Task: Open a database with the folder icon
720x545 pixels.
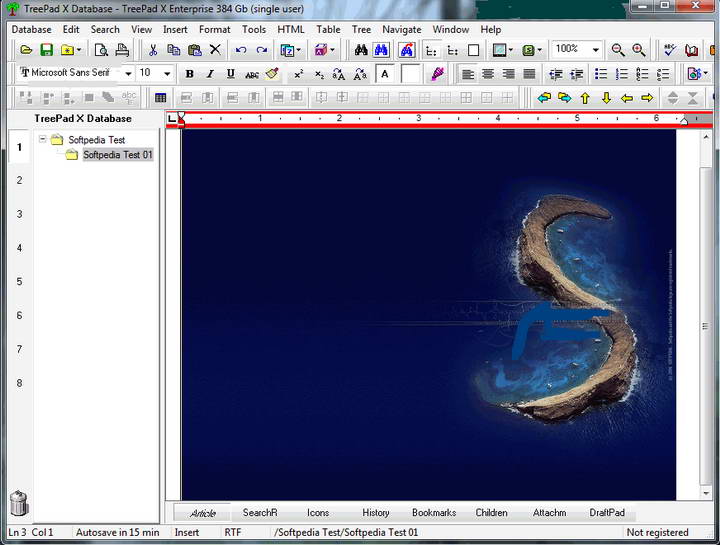Action: tap(26, 50)
